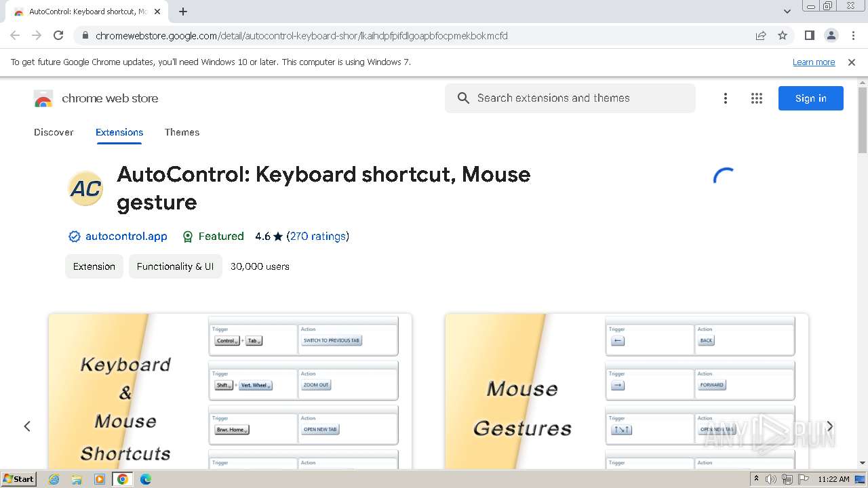Click the Sign in button

(811, 98)
